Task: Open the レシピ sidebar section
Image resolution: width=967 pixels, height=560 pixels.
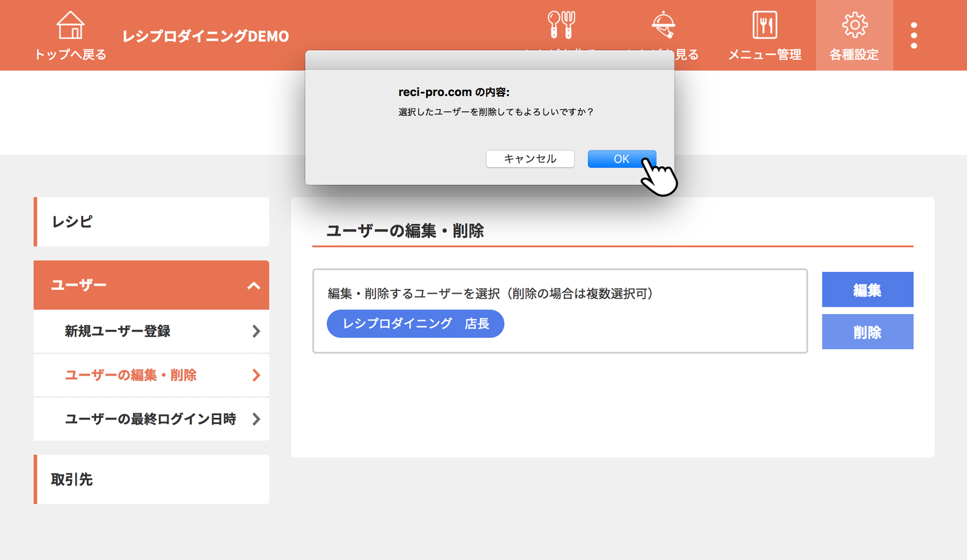Action: coord(152,222)
